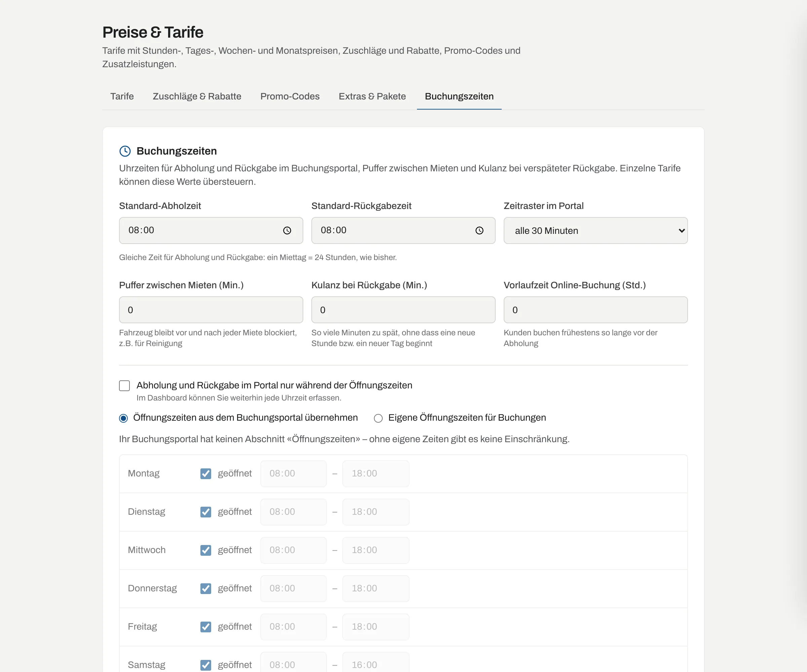Toggle the Mittwoch geöffnet checkbox
Screen dimensions: 807x672
click(x=205, y=550)
